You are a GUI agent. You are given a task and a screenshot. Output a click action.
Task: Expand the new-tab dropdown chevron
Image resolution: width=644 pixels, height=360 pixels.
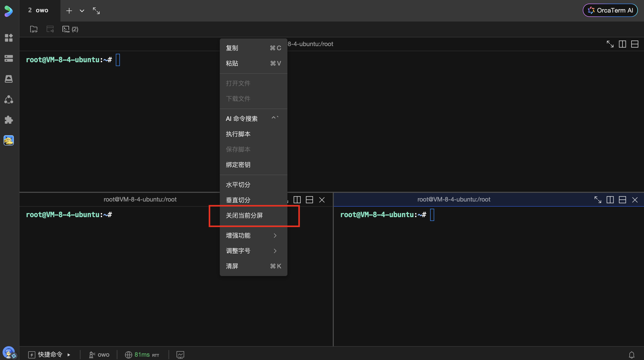click(x=82, y=11)
